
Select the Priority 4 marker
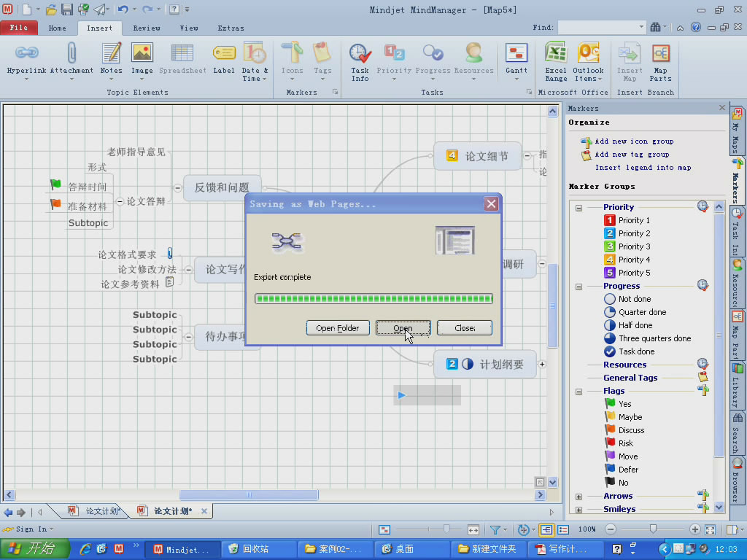(627, 260)
